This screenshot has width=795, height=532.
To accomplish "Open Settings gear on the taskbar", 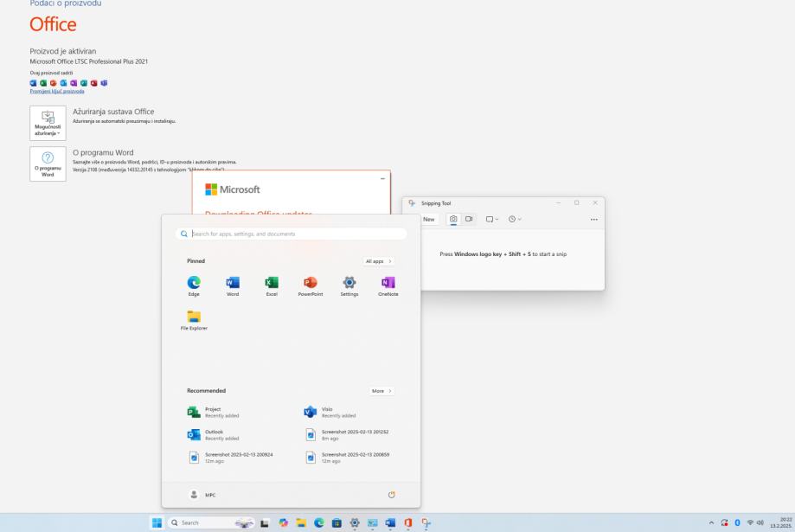I will [x=355, y=522].
